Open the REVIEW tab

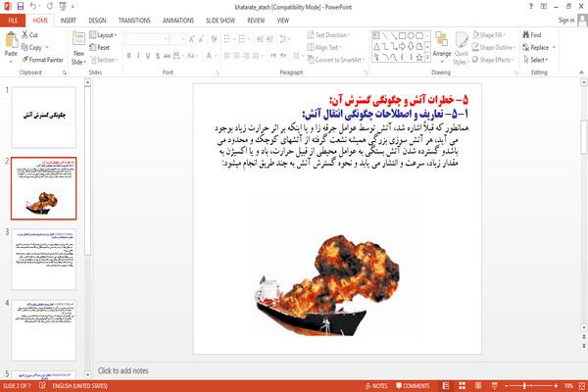click(x=256, y=21)
